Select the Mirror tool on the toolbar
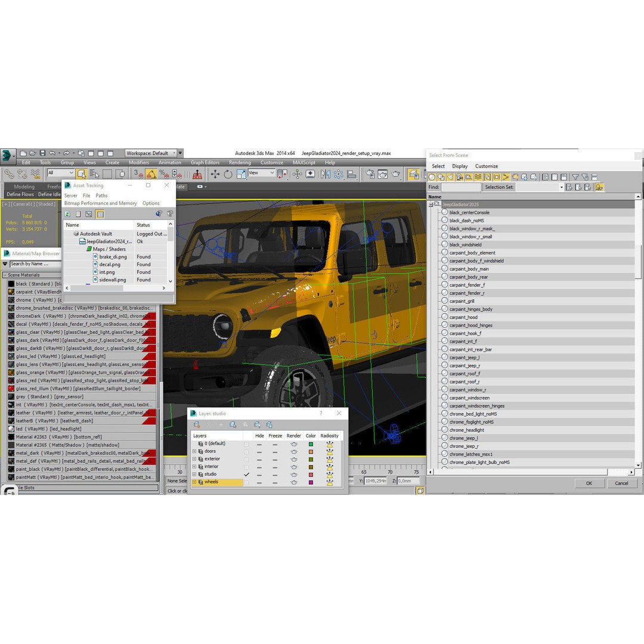 tap(324, 174)
